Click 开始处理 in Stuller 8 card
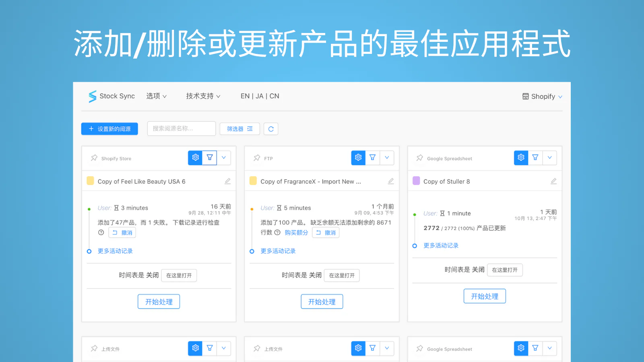Image resolution: width=644 pixels, height=362 pixels. [485, 296]
